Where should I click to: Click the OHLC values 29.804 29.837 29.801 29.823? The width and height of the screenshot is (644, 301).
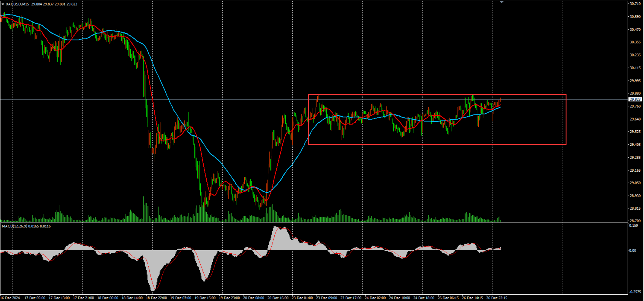click(54, 4)
